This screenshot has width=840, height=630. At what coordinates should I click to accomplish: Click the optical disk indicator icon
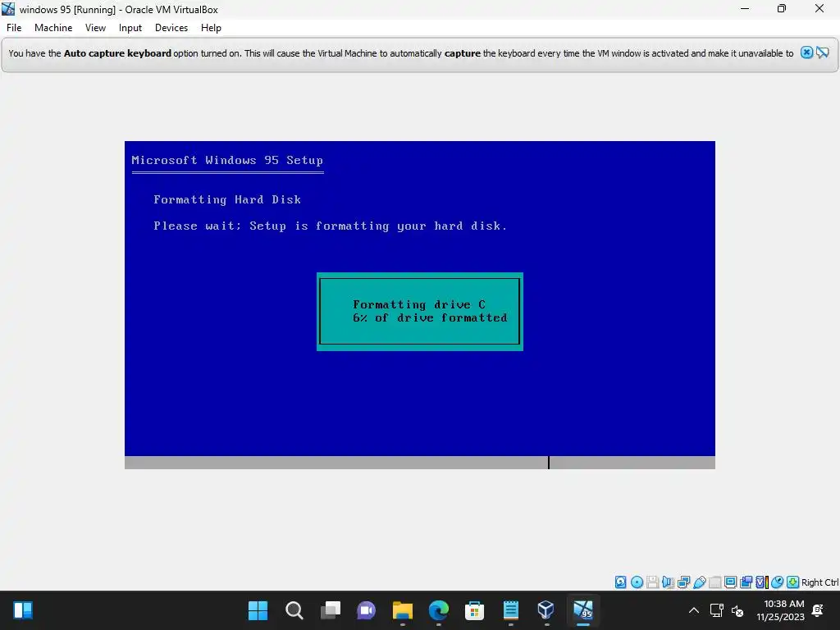click(637, 582)
